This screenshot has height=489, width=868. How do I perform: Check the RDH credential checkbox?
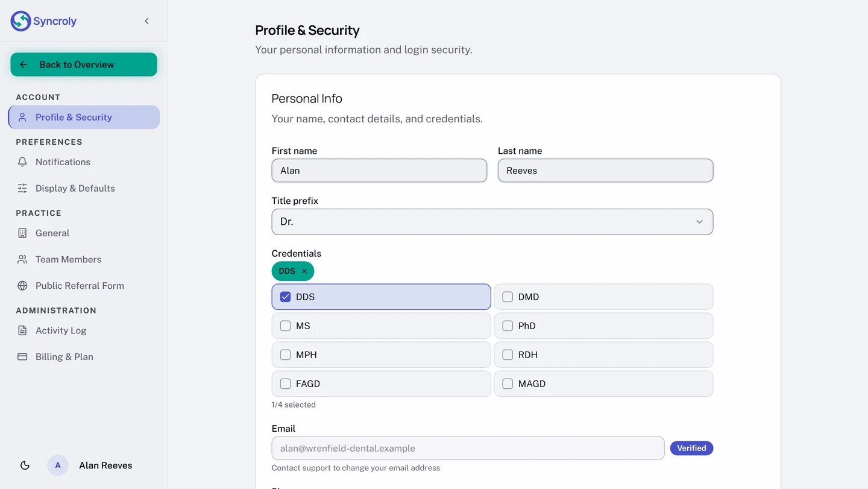point(508,355)
